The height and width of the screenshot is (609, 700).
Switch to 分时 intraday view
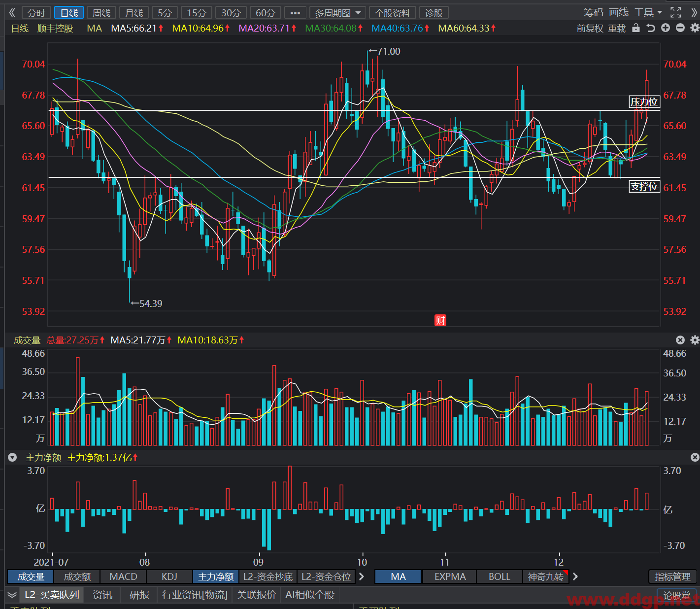[x=36, y=13]
